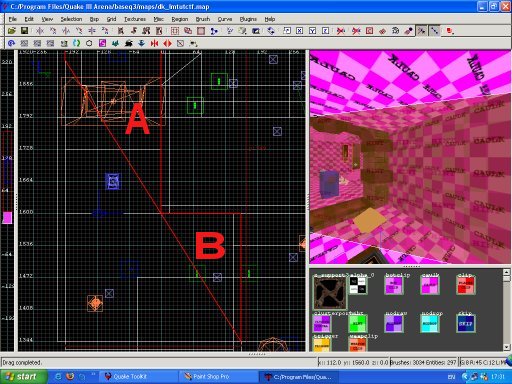Flip selection on the Y axis
This screenshot has height=384, width=512.
66,31
